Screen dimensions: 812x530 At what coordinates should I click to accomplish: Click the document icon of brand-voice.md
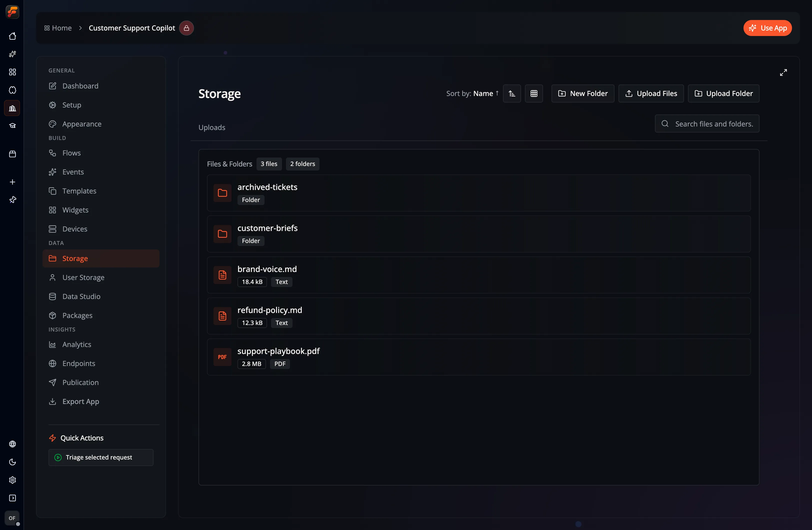point(222,275)
